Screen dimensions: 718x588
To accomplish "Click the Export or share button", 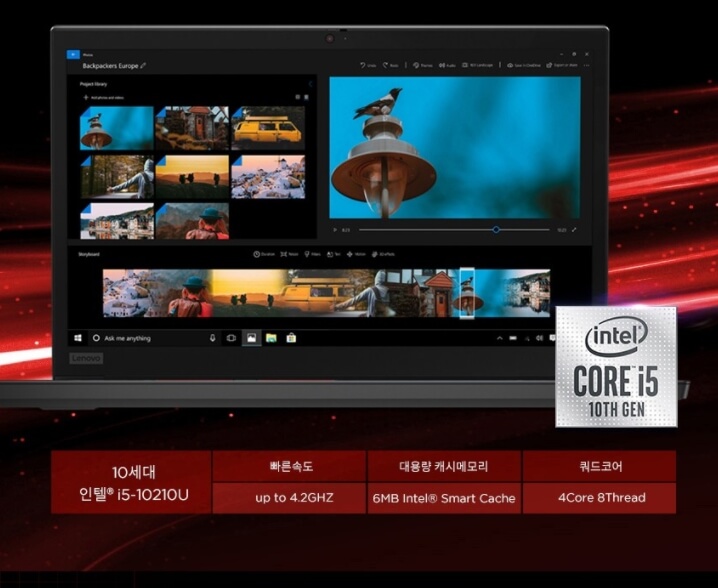I will [562, 65].
